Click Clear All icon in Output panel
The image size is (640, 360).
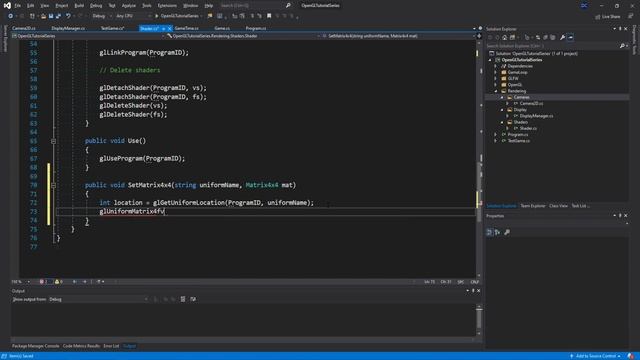[183, 299]
